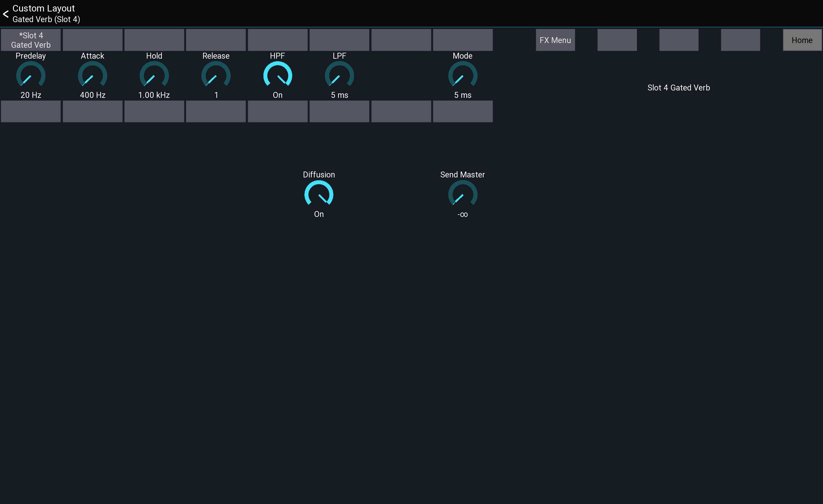The height and width of the screenshot is (504, 823).
Task: Select the LPF knob
Action: [x=339, y=75]
